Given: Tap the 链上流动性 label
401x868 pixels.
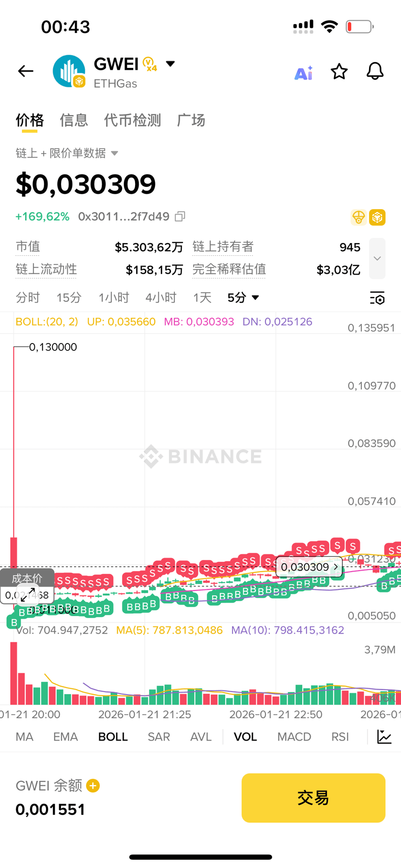Looking at the screenshot, I should click(x=46, y=269).
